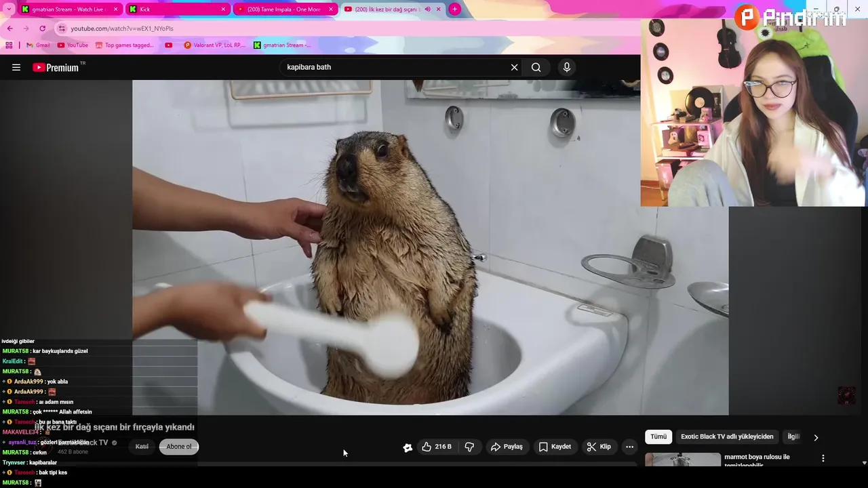Image resolution: width=868 pixels, height=488 pixels.
Task: Click the address bar URL
Action: (x=122, y=28)
